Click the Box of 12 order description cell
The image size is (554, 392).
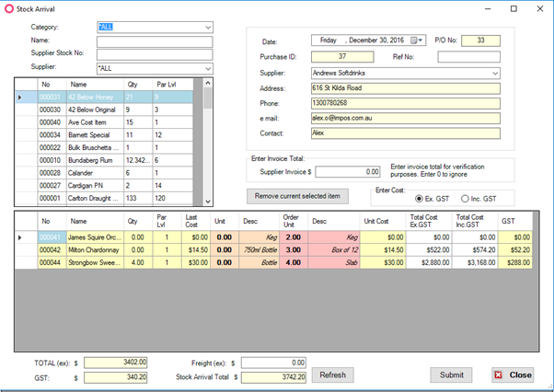click(334, 250)
